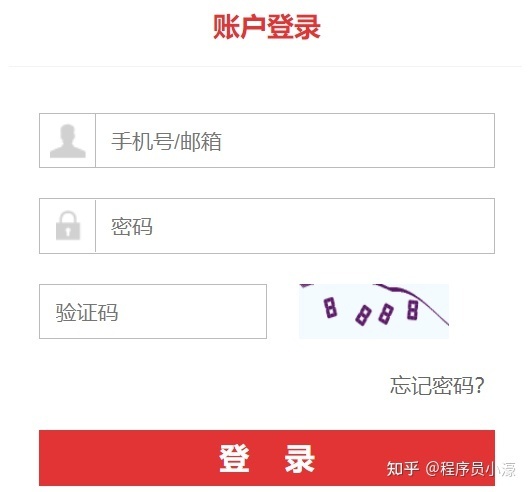Viewport: 529px width, 492px height.
Task: Focus the 验证码 captcha input field
Action: pos(153,311)
